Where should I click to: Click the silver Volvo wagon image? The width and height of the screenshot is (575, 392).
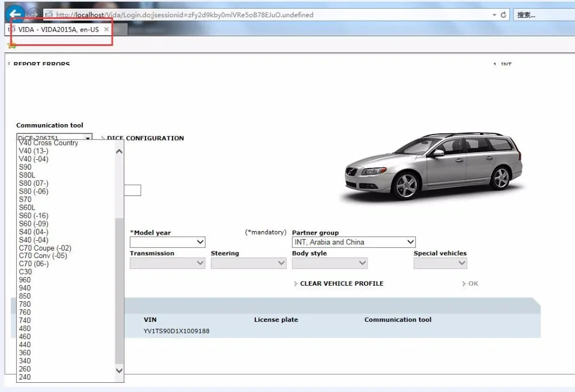tap(434, 166)
